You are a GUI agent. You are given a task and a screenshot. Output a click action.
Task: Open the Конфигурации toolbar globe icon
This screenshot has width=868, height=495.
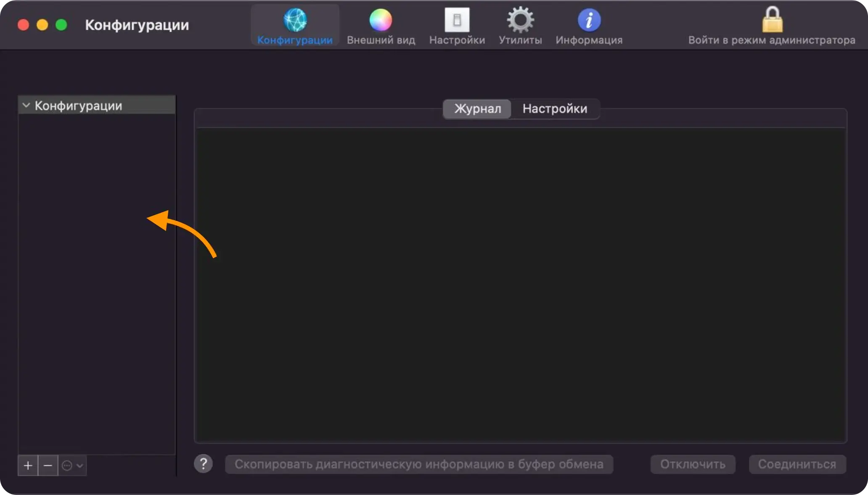click(295, 20)
